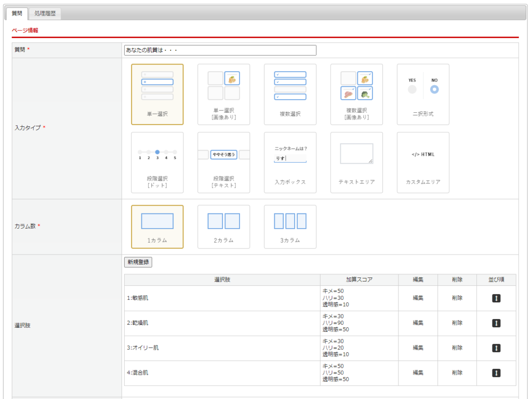532x399 pixels.
Task: Set column count to 3カラム
Action: 290,227
